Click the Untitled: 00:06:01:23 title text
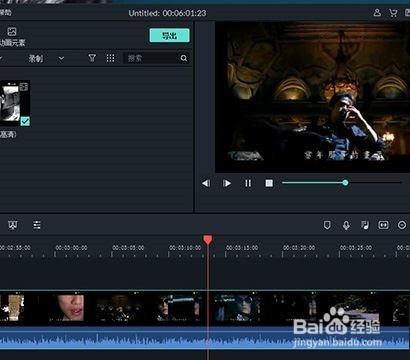 tap(167, 13)
